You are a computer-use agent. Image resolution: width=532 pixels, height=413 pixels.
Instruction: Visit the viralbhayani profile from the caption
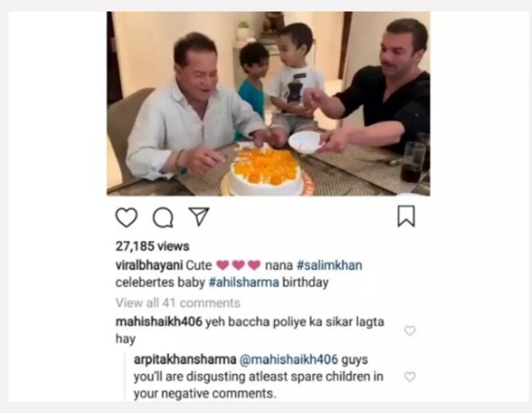pos(149,265)
